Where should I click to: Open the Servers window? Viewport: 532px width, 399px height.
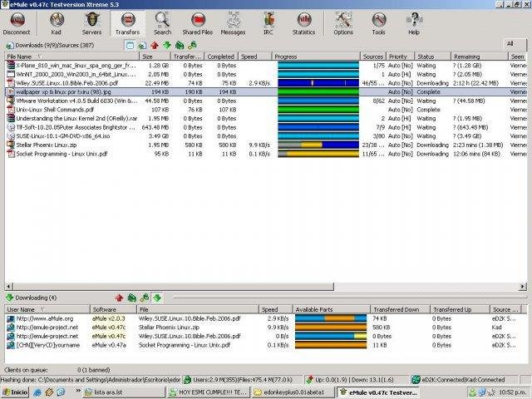coord(91,23)
